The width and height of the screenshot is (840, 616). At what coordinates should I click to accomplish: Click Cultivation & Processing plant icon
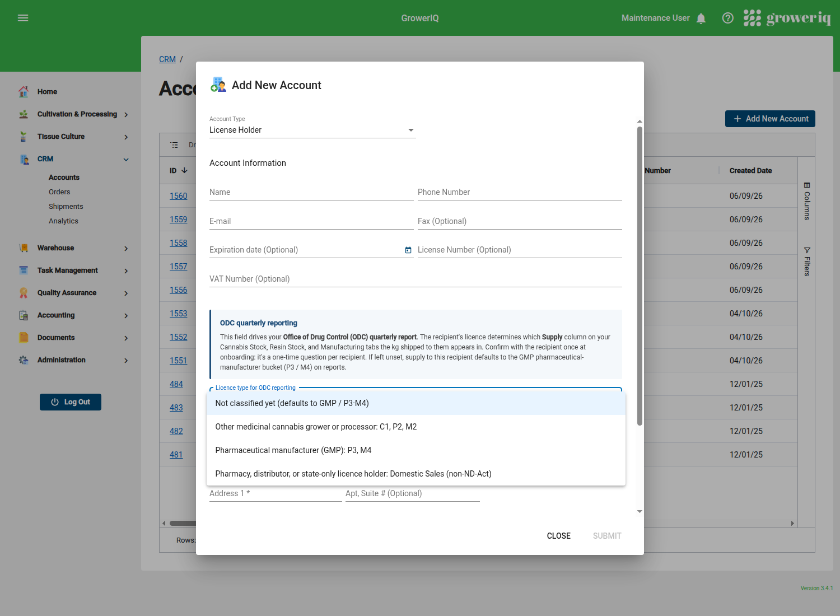pyautogui.click(x=24, y=114)
